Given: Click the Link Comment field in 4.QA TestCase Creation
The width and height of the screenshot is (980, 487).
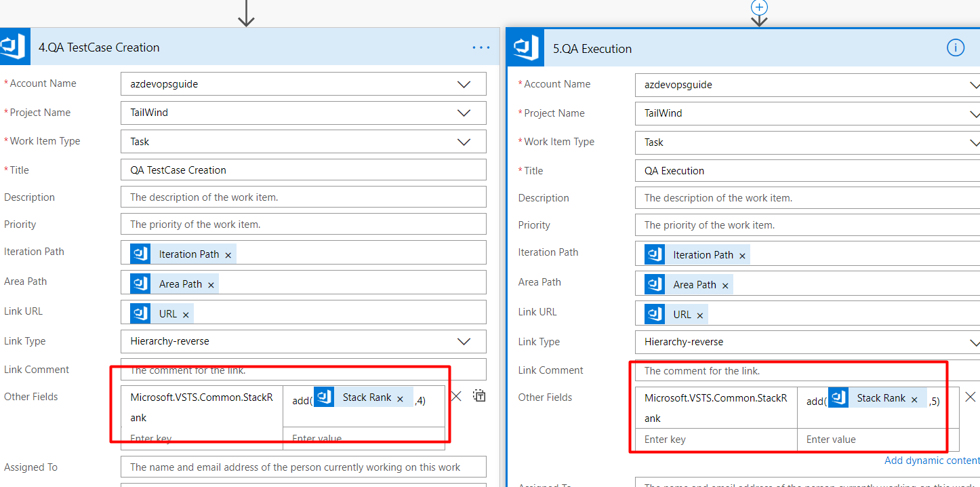Looking at the screenshot, I should coord(304,370).
